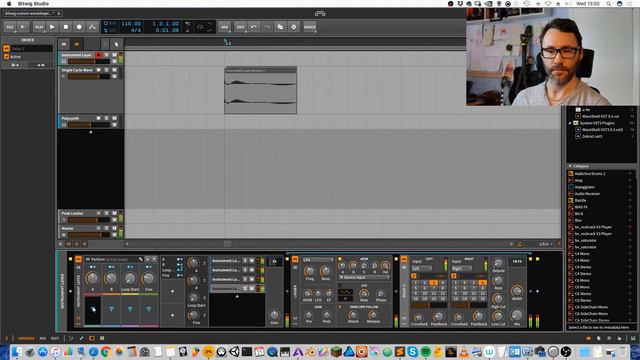
Task: Select Addictive Drums 2 in Category list
Action: 590,173
